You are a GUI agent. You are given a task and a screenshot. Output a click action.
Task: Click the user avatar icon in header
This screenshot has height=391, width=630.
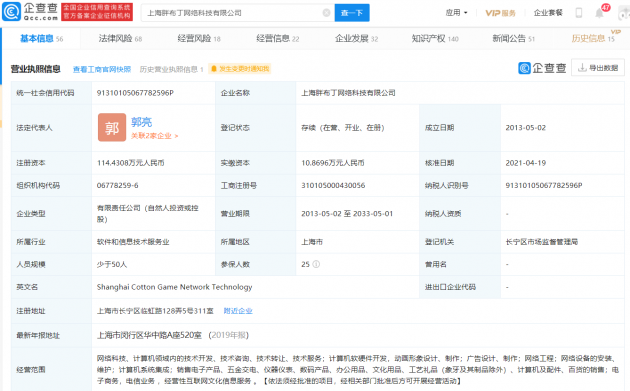624,13
